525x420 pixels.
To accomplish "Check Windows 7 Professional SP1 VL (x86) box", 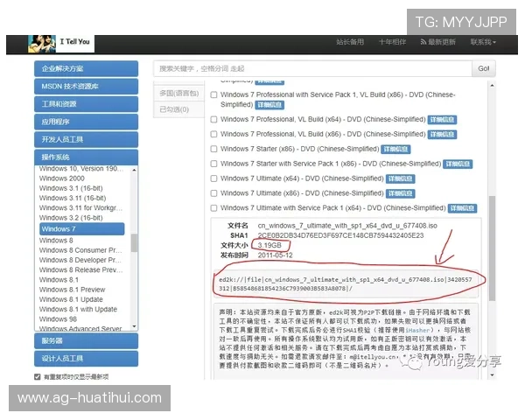I will pyautogui.click(x=213, y=95).
